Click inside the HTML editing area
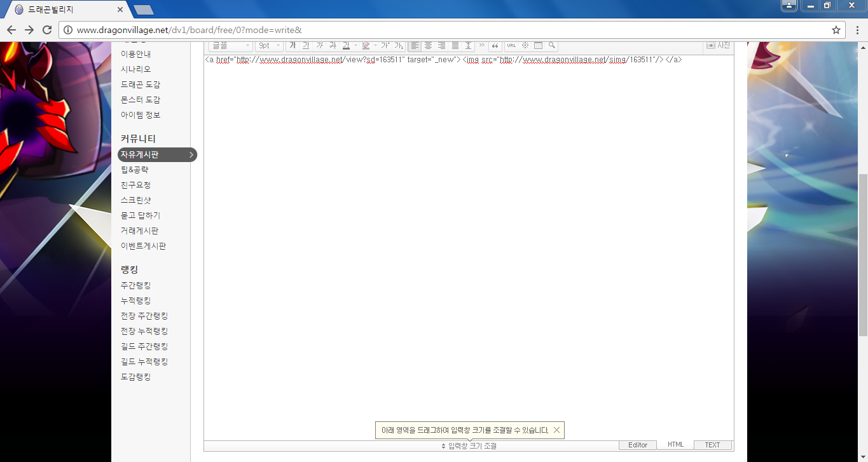The image size is (868, 462). tap(469, 248)
